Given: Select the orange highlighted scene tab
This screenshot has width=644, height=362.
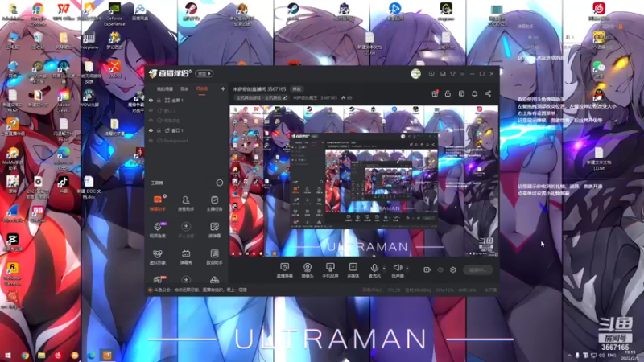Looking at the screenshot, I should (202, 89).
